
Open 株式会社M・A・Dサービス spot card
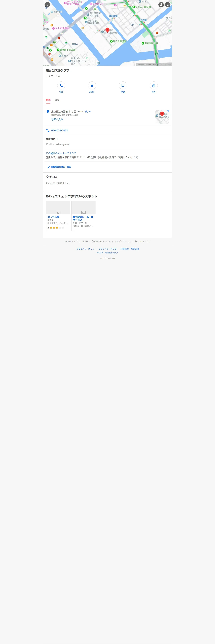pos(84,216)
